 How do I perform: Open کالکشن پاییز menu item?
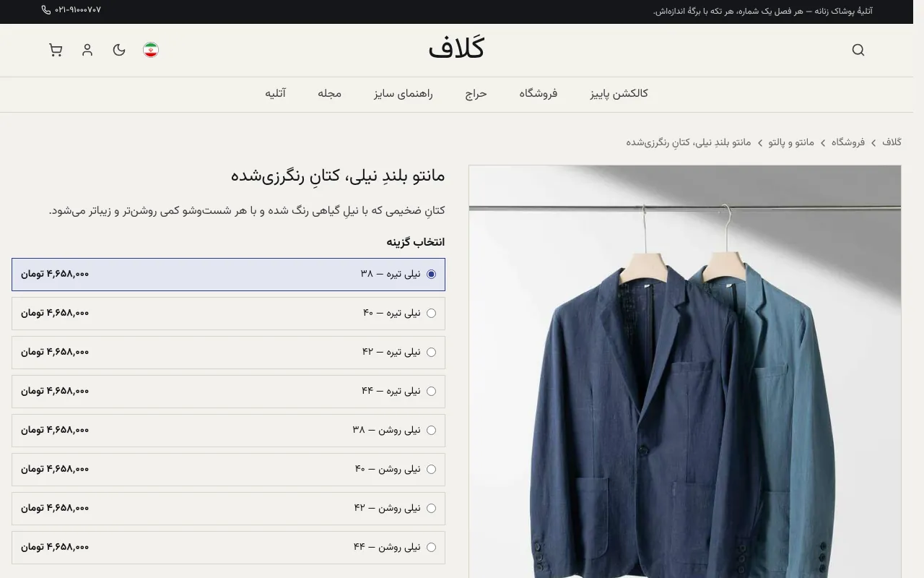[619, 94]
